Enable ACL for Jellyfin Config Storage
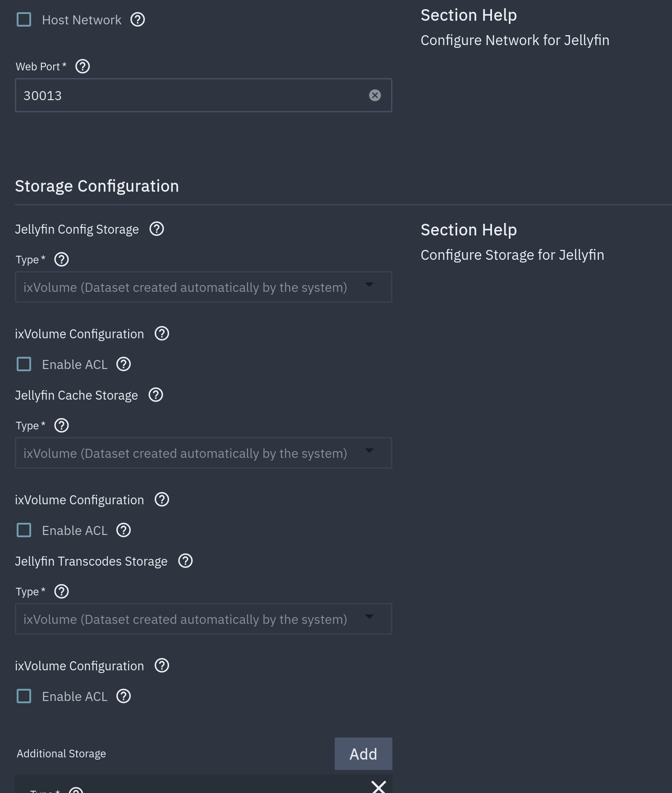The height and width of the screenshot is (793, 672). point(24,364)
